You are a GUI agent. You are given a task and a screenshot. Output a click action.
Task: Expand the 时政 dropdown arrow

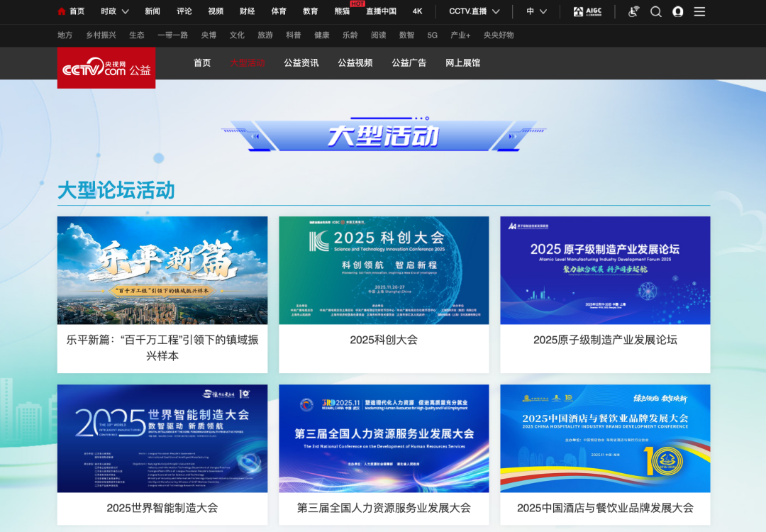(x=125, y=12)
